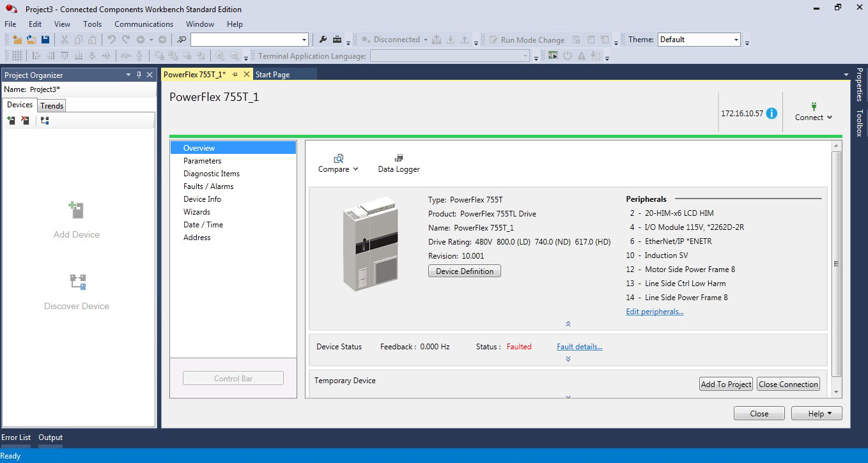
Task: Click the Open Project folder icon
Action: tap(31, 40)
